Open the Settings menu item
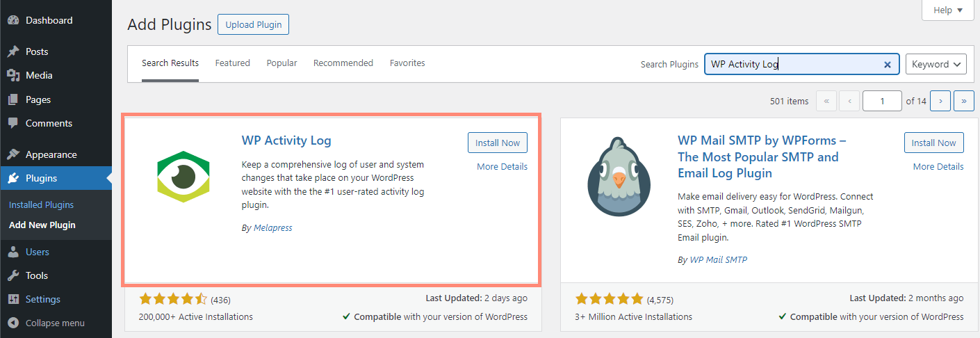The width and height of the screenshot is (980, 338). (x=56, y=299)
